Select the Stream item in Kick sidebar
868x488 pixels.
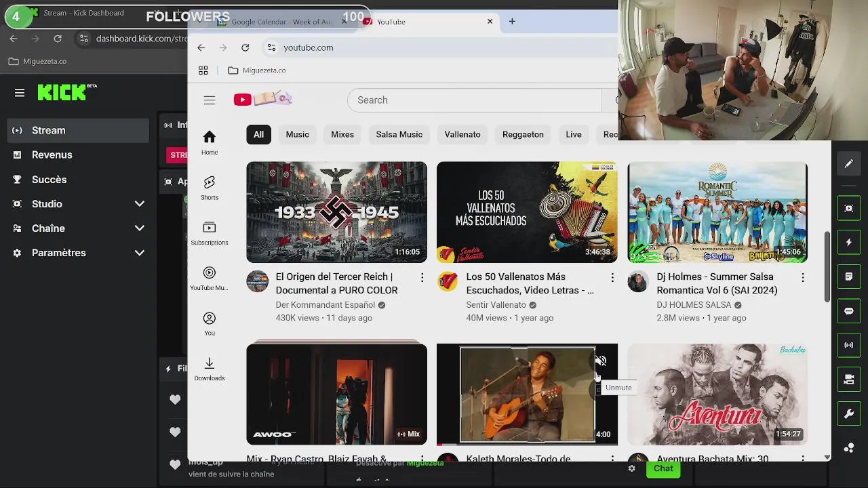click(78, 130)
